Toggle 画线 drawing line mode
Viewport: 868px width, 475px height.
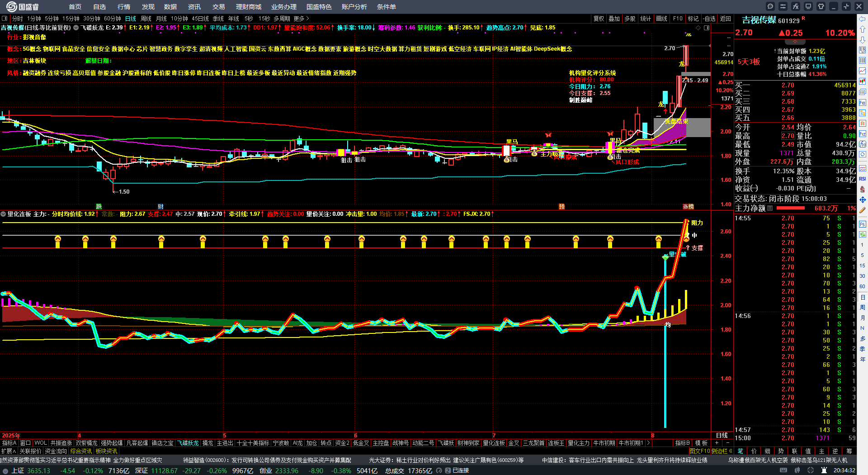(x=662, y=19)
